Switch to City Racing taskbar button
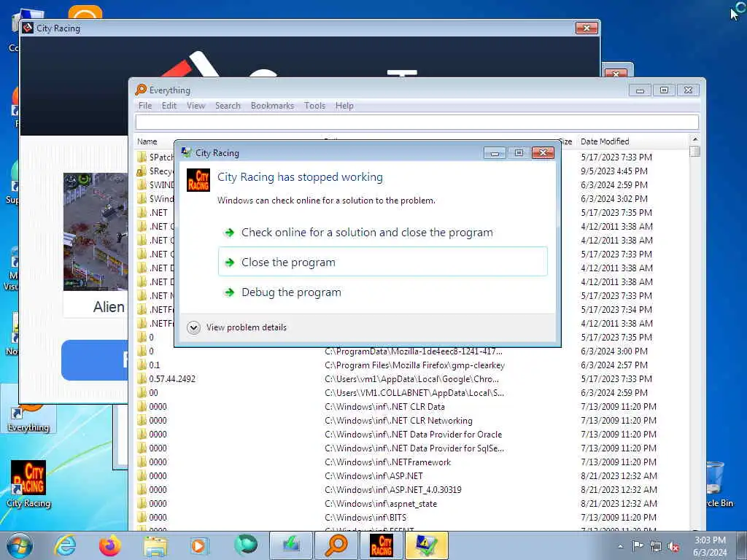The image size is (747, 560). pyautogui.click(x=381, y=545)
